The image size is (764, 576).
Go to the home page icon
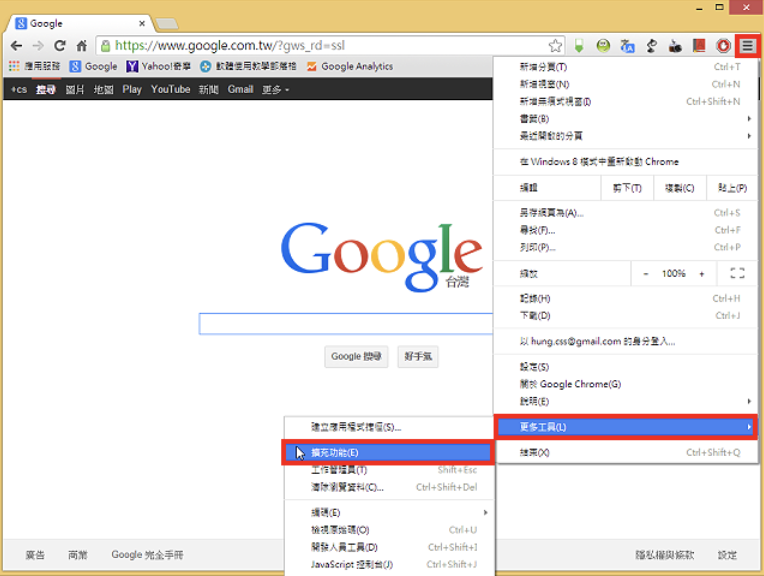[x=81, y=46]
